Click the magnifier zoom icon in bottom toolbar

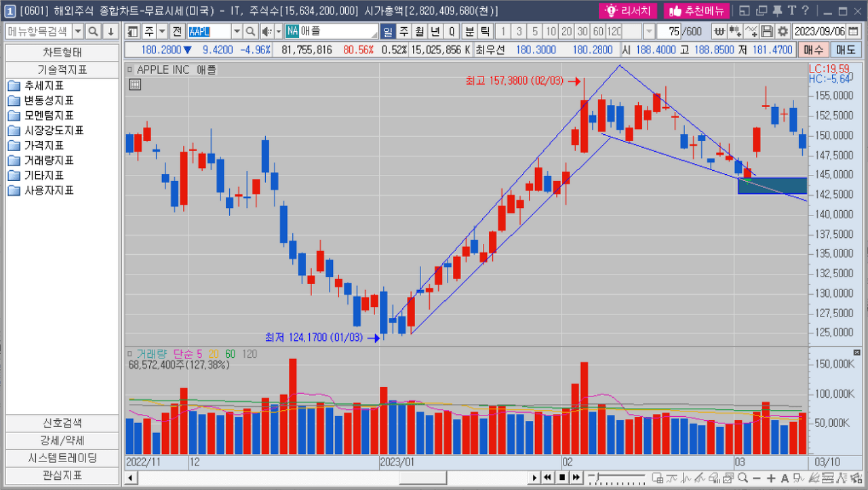(743, 478)
